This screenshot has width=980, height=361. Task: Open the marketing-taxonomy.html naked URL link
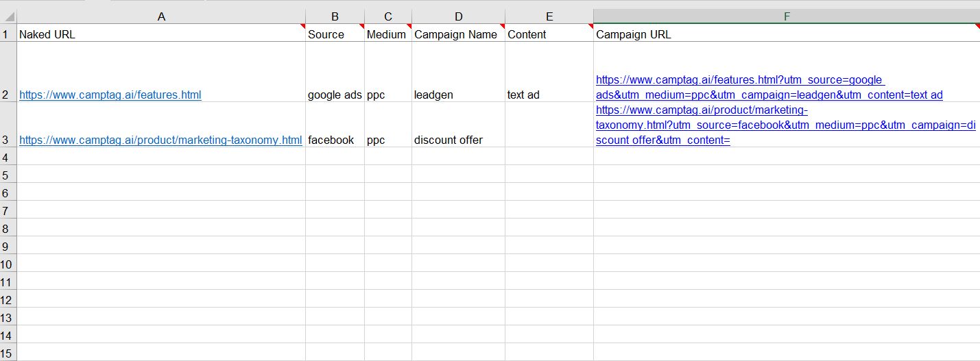point(160,140)
